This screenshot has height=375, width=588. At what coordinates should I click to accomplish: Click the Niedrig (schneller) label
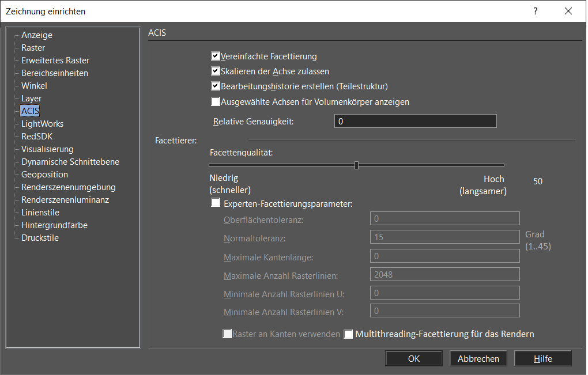(230, 184)
